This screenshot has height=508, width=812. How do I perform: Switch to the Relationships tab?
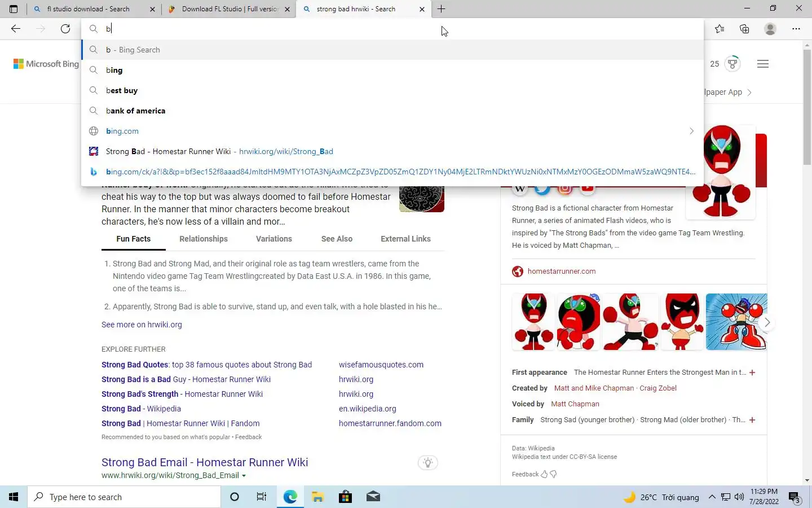(204, 239)
